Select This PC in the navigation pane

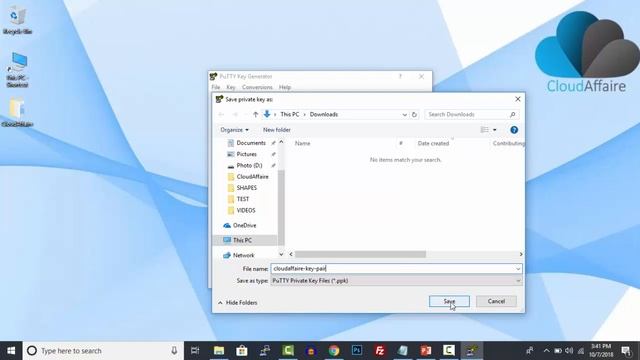pos(242,240)
